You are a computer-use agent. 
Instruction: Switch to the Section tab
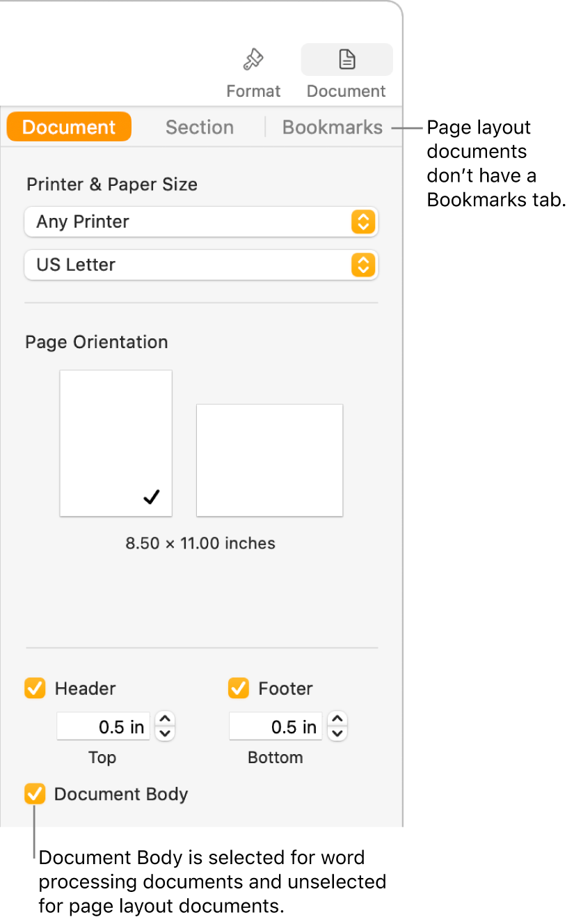200,127
